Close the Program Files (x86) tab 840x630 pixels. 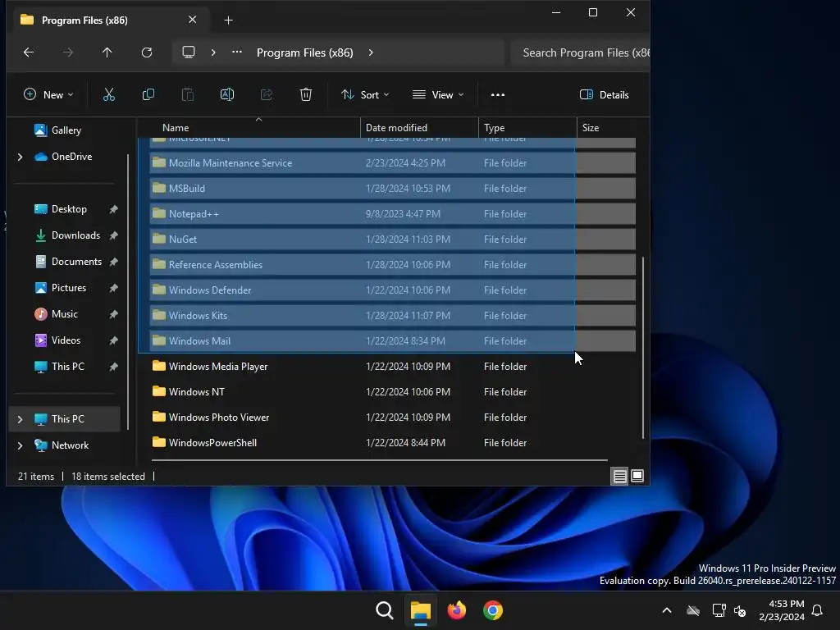(x=192, y=20)
